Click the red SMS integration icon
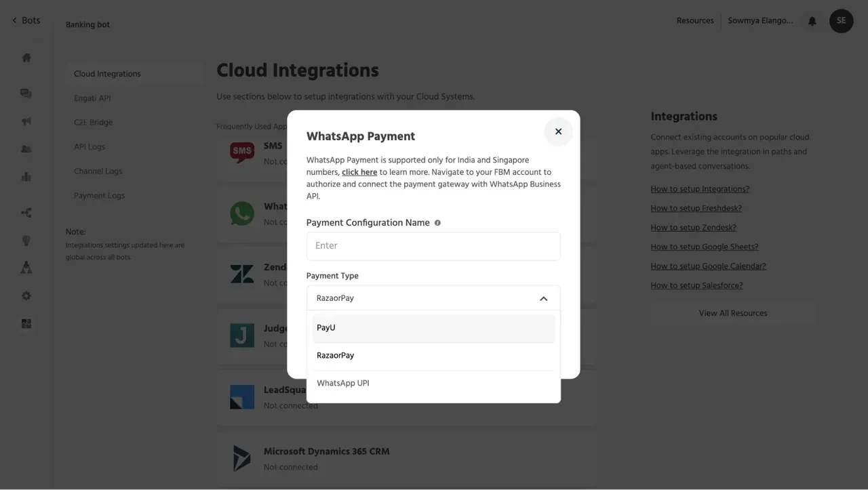868x490 pixels. [242, 152]
